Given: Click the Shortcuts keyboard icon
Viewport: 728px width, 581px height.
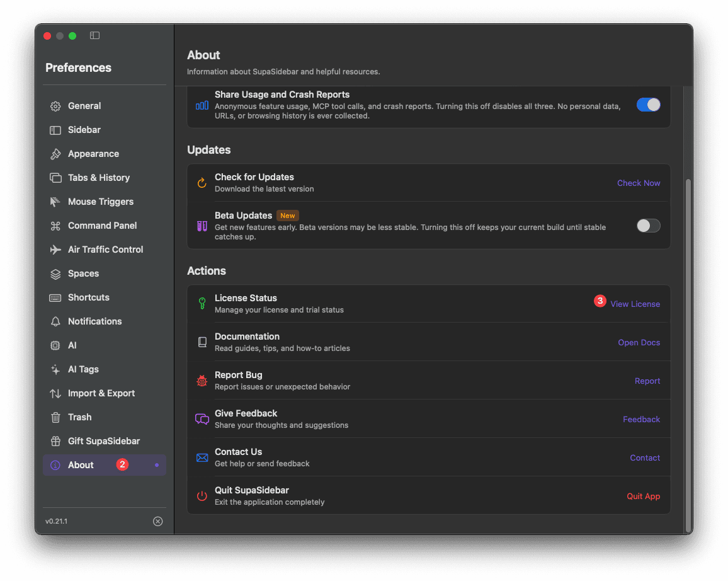Looking at the screenshot, I should (x=55, y=297).
